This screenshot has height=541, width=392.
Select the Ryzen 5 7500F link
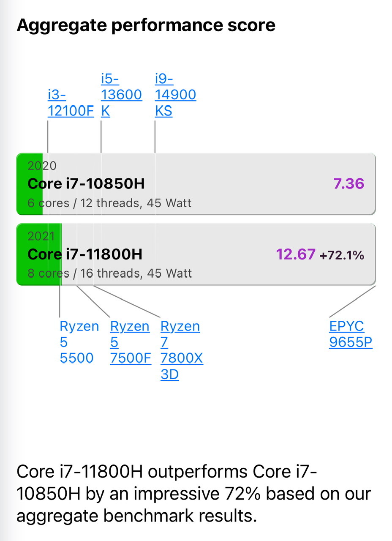point(130,342)
